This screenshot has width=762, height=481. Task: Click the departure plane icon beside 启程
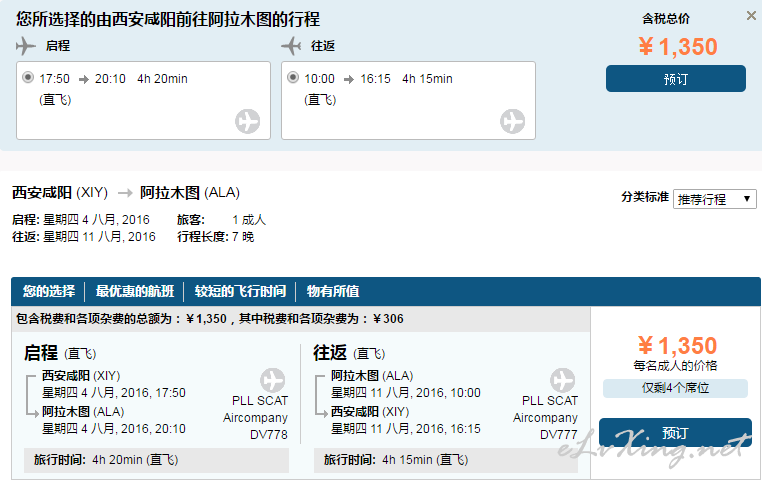(26, 46)
